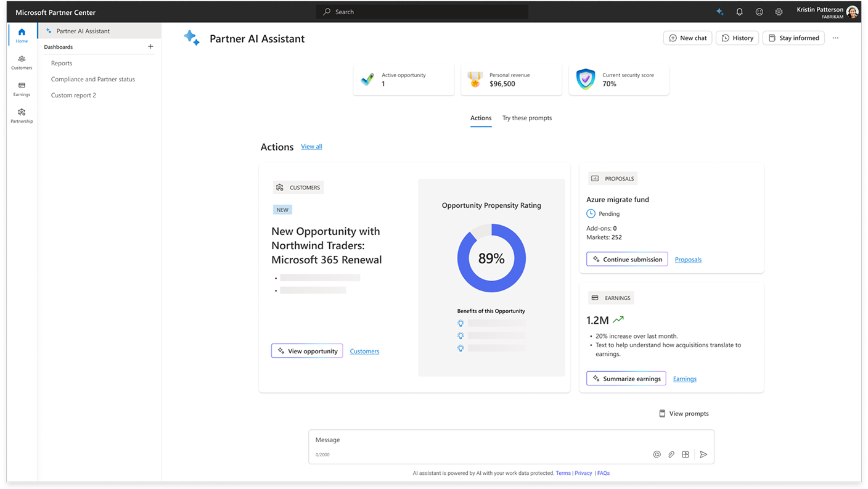Follow the Earnings link in earnings card

pyautogui.click(x=685, y=379)
